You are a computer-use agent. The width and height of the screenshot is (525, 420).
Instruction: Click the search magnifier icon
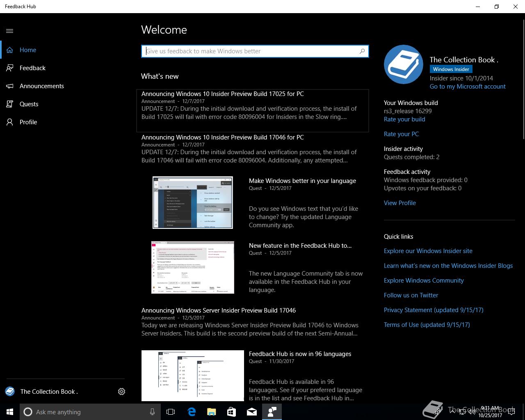(362, 51)
